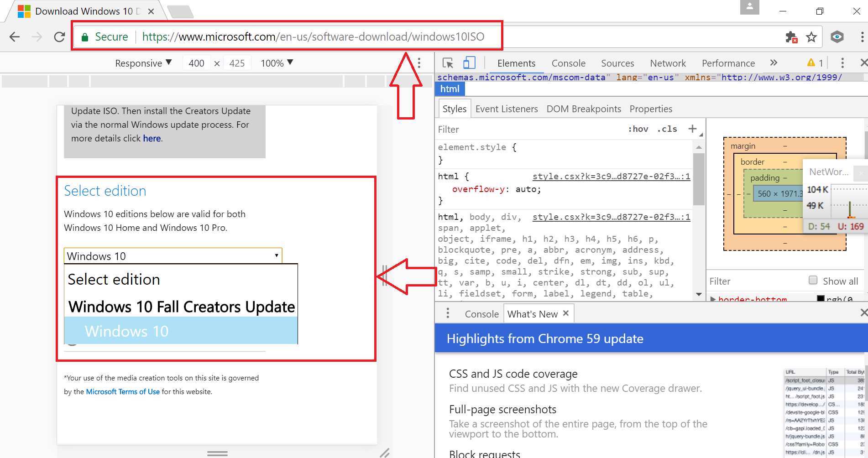Choose Windows 10 Fall Creators Update option
868x458 pixels.
181,307
